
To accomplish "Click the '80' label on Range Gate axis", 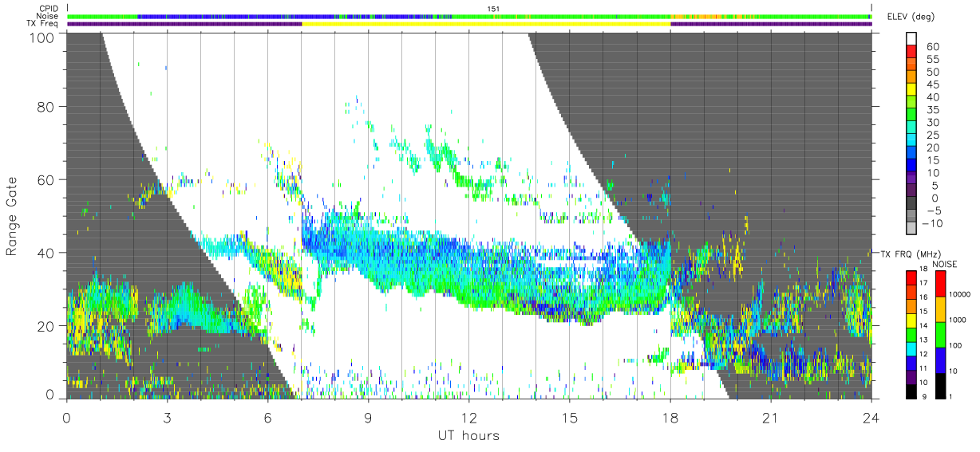I will tap(47, 106).
